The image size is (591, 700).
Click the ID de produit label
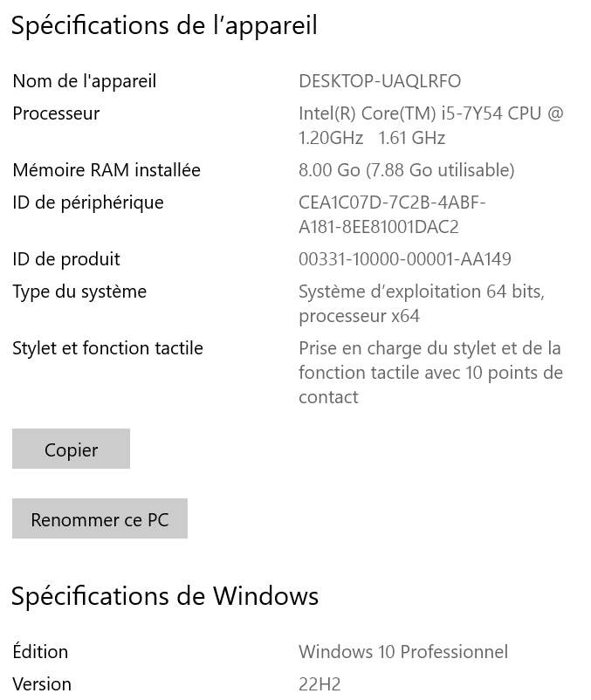click(66, 259)
